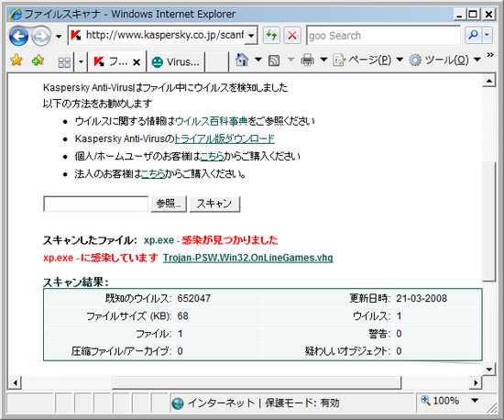Click the horizontal scrollbar left arrow
504x420 pixels.
(15, 382)
